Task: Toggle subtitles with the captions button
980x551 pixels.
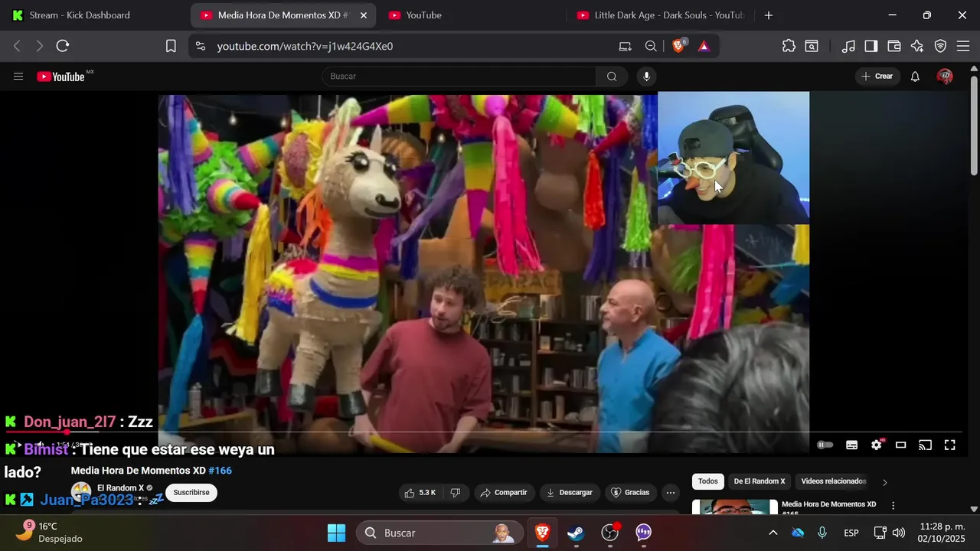Action: pyautogui.click(x=851, y=445)
